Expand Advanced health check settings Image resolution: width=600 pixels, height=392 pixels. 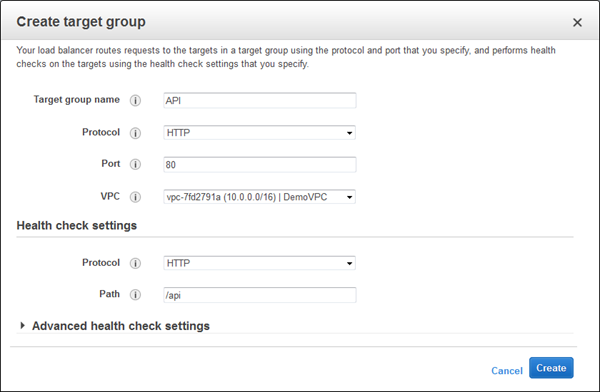tap(22, 326)
